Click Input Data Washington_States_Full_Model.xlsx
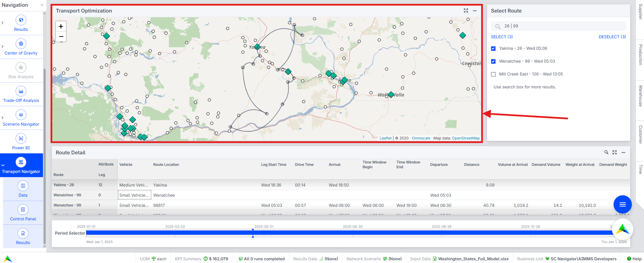The image size is (644, 263). coord(459,259)
